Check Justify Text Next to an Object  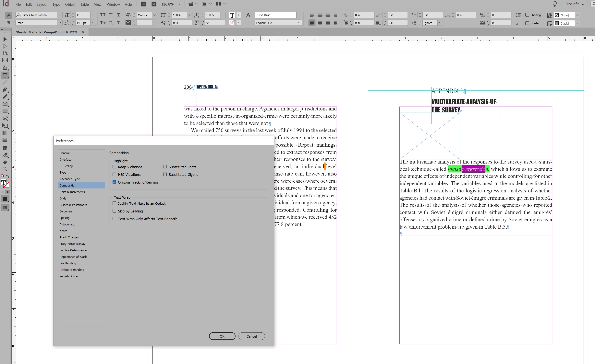(x=114, y=203)
